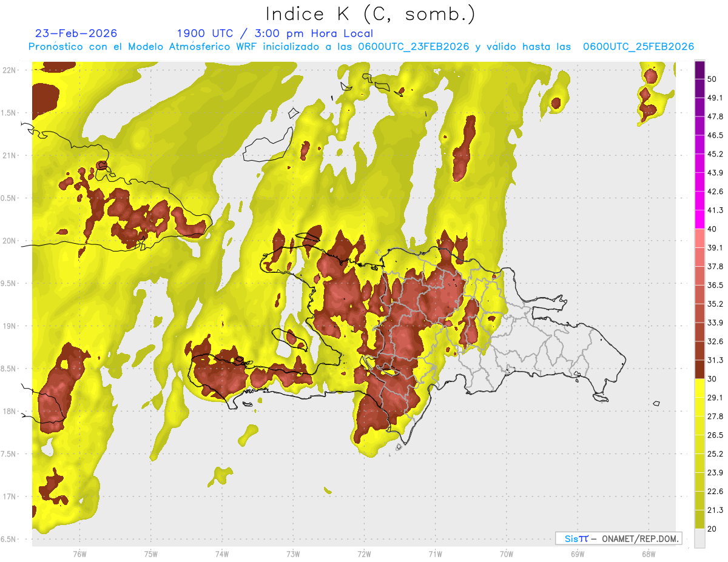This screenshot has height=562, width=728.
Task: Click the latitude label "18N"
Action: click(x=10, y=412)
